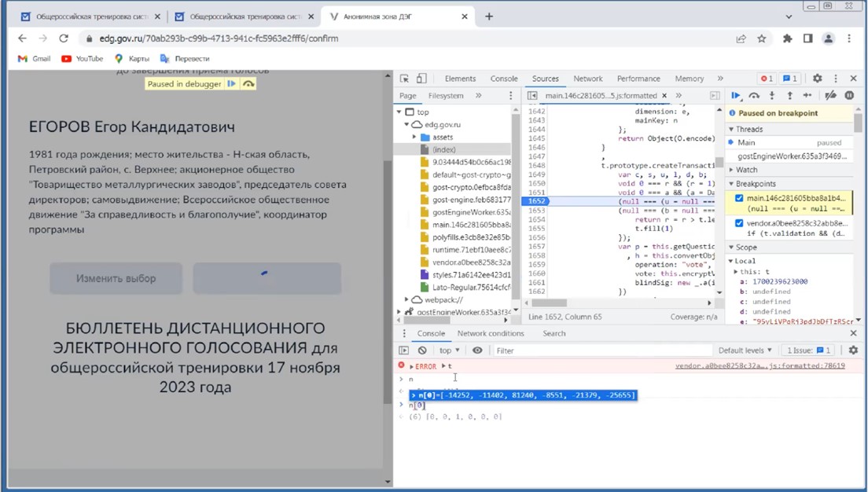Screen dimensions: 868x492
Task: Open the YouTube bookmark
Action: [x=82, y=58]
